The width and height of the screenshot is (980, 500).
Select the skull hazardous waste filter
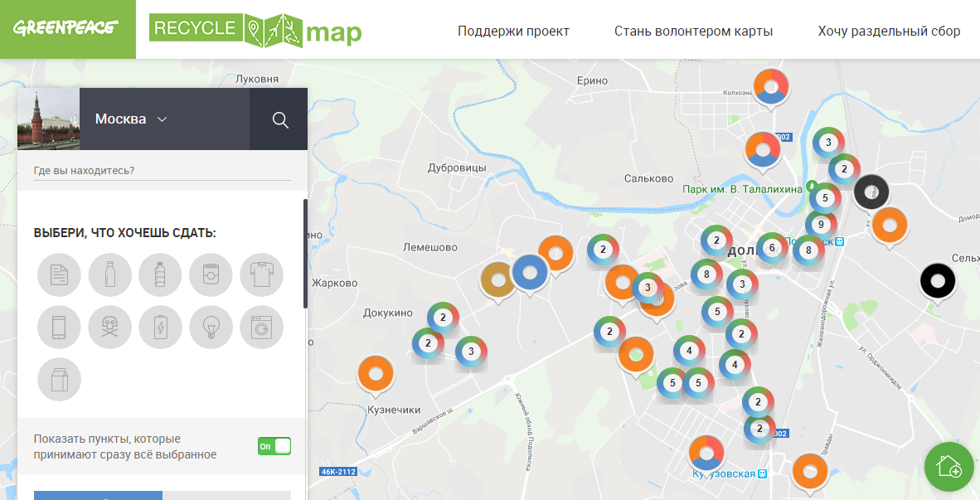(110, 328)
